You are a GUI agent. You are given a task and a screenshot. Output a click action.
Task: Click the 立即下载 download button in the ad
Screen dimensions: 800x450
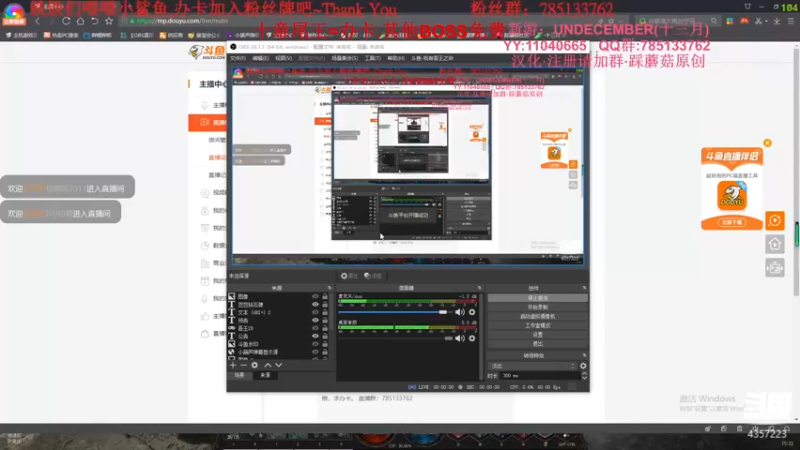click(x=732, y=222)
